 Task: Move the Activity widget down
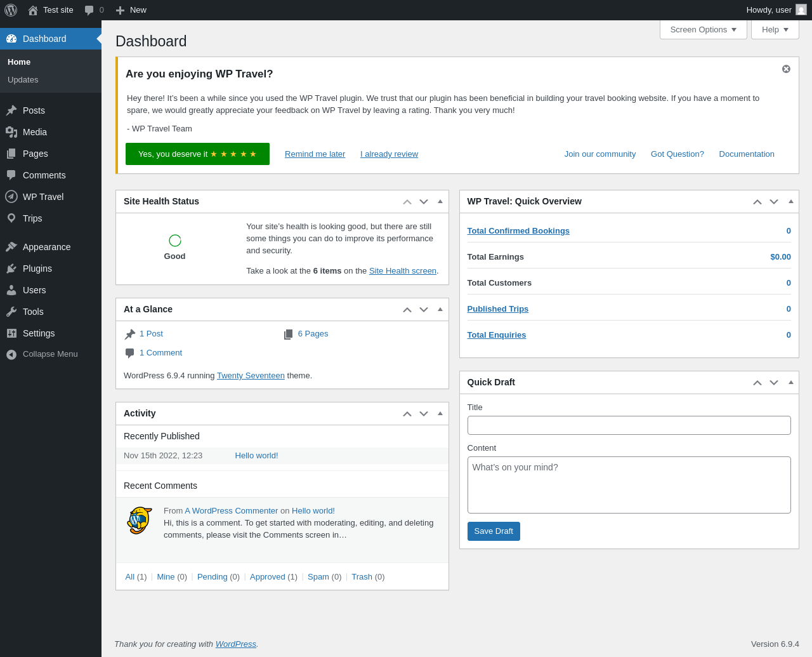click(424, 414)
